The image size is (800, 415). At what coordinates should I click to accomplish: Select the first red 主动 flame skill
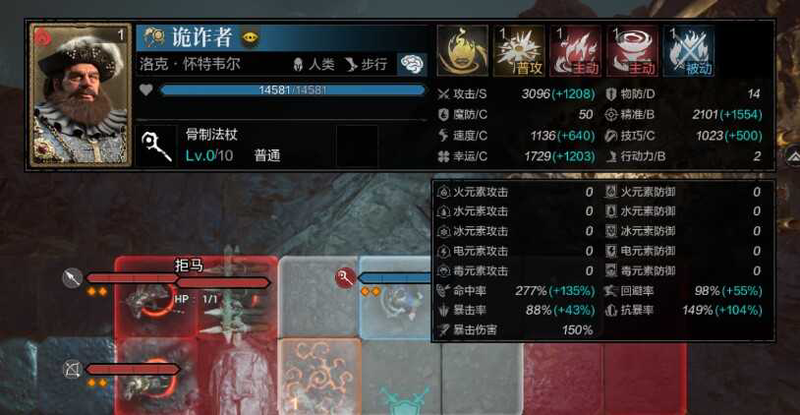(x=575, y=51)
